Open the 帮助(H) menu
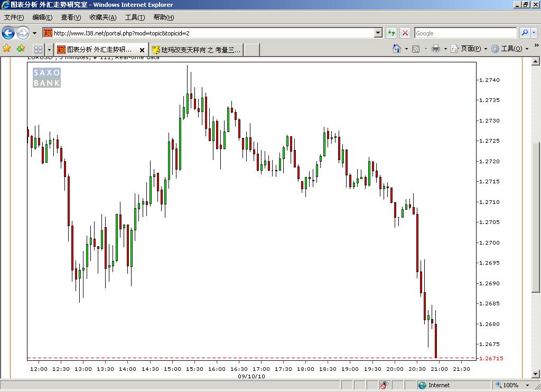Image resolution: width=541 pixels, height=392 pixels. (x=164, y=17)
